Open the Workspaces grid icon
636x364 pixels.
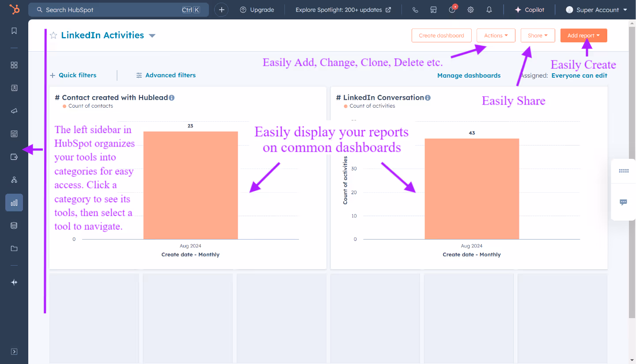click(14, 64)
